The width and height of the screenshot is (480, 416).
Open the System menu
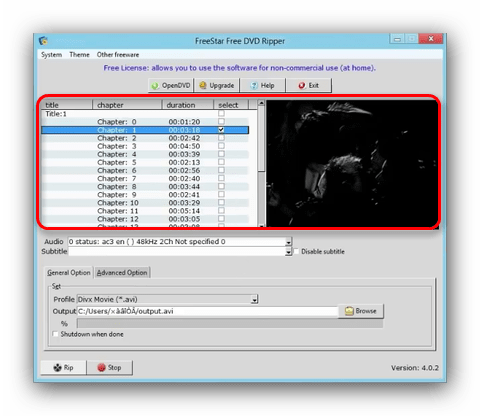pos(51,55)
